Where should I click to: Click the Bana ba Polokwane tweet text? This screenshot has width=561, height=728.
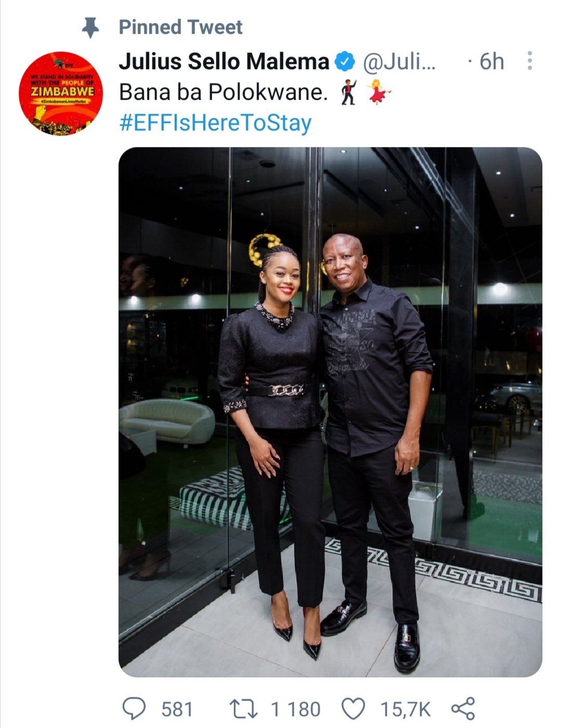(223, 92)
